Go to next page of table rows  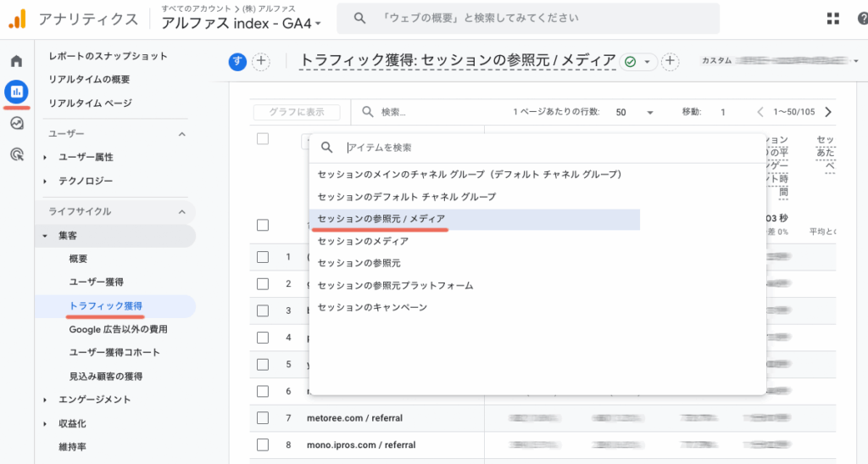[828, 112]
